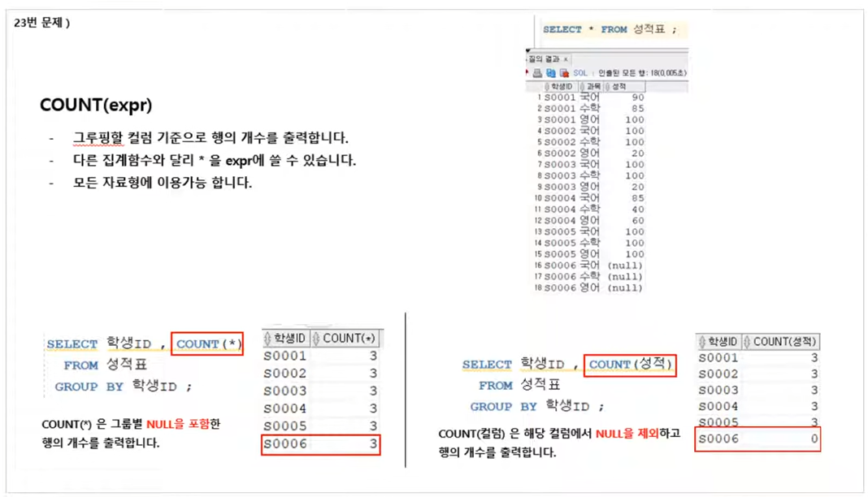Select row 6 S0002 영어 20
Image resolution: width=868 pixels, height=497 pixels.
tap(590, 153)
